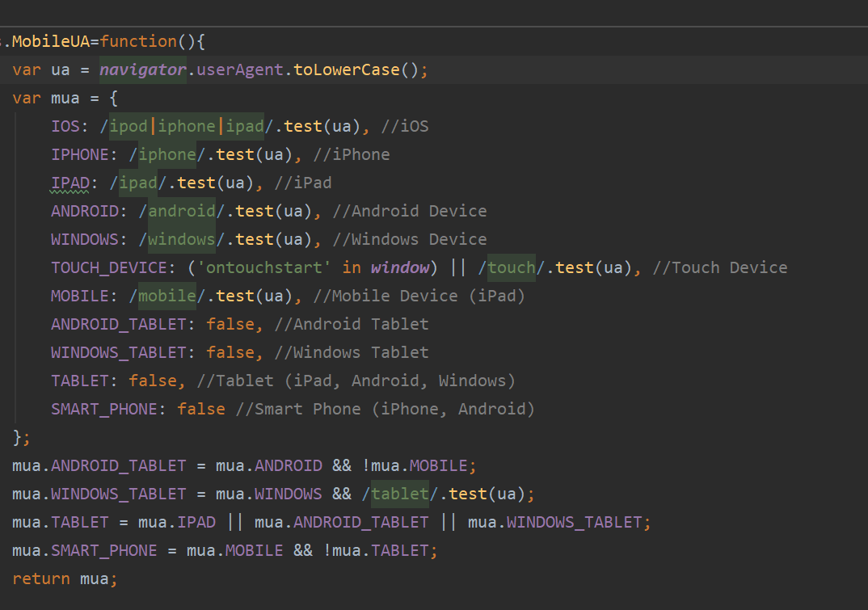Image resolution: width=868 pixels, height=610 pixels.
Task: Click the //Smart Phone (iPhone, Android) comment
Action: (x=385, y=409)
